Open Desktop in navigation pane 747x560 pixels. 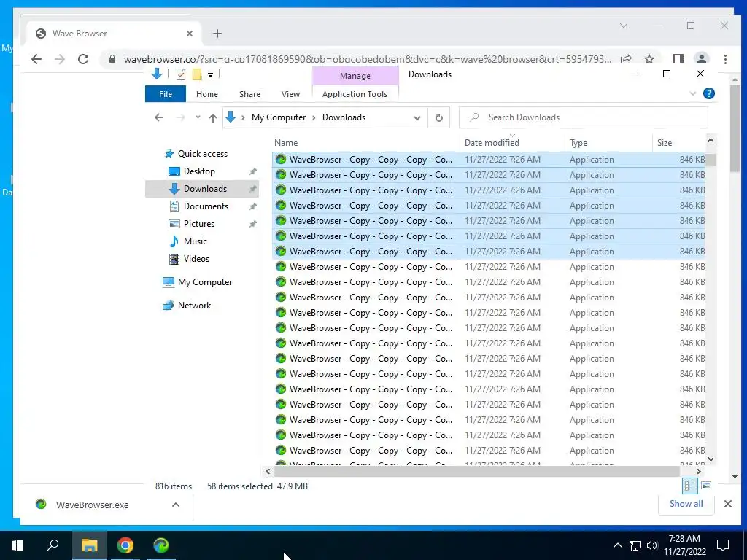(x=199, y=171)
